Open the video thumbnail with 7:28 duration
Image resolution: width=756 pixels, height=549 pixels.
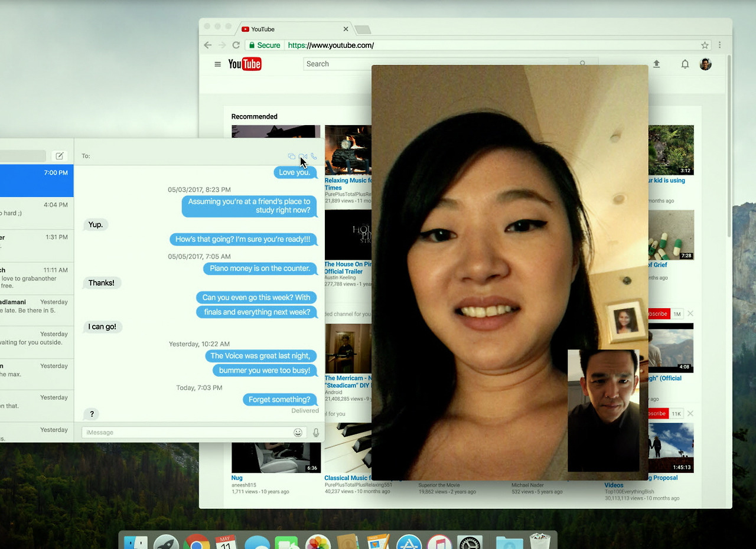point(671,235)
